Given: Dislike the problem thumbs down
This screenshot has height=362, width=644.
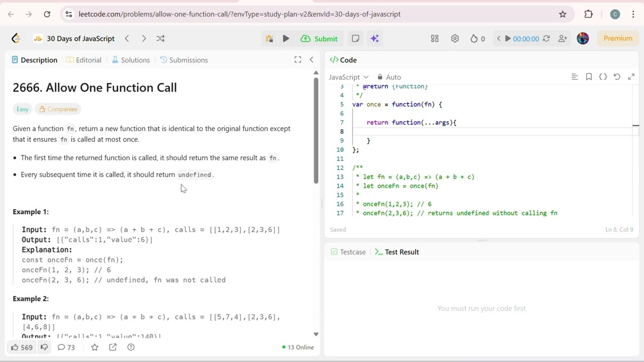Looking at the screenshot, I should click(x=44, y=347).
